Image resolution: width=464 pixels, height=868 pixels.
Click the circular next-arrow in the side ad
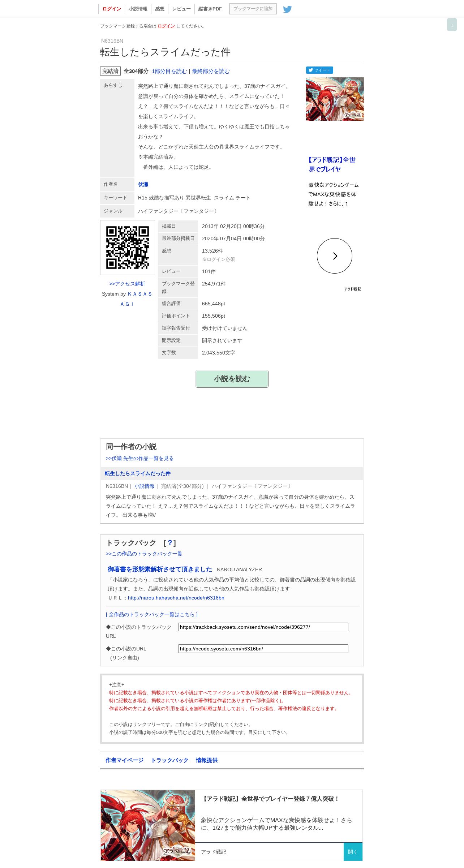click(335, 256)
